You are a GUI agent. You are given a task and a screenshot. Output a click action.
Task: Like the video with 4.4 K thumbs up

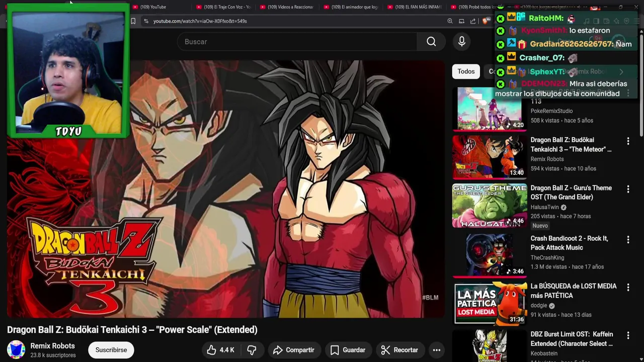[220, 350]
